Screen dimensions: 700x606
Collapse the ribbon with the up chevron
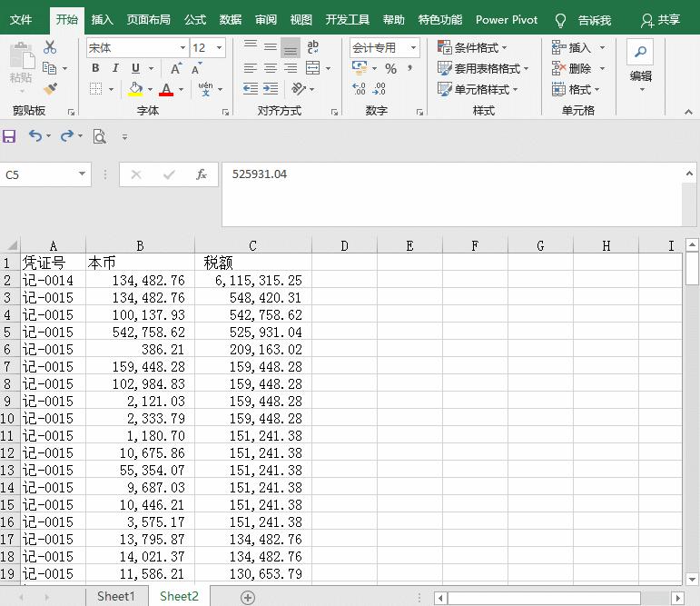pyautogui.click(x=688, y=112)
